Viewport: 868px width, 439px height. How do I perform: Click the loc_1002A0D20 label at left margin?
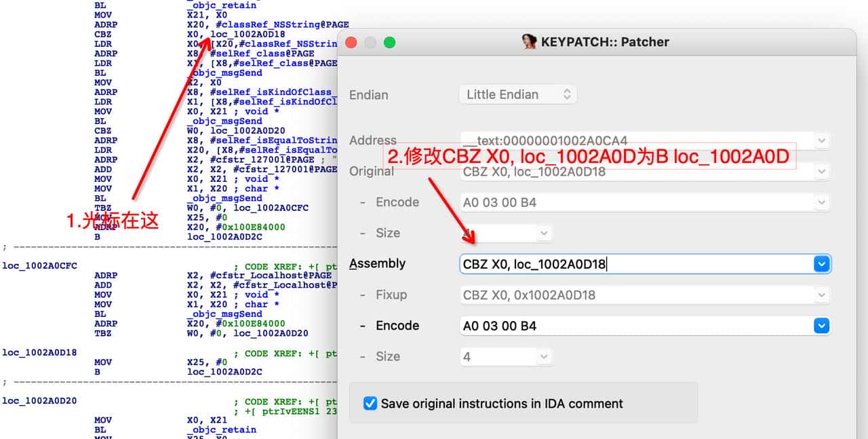click(39, 401)
